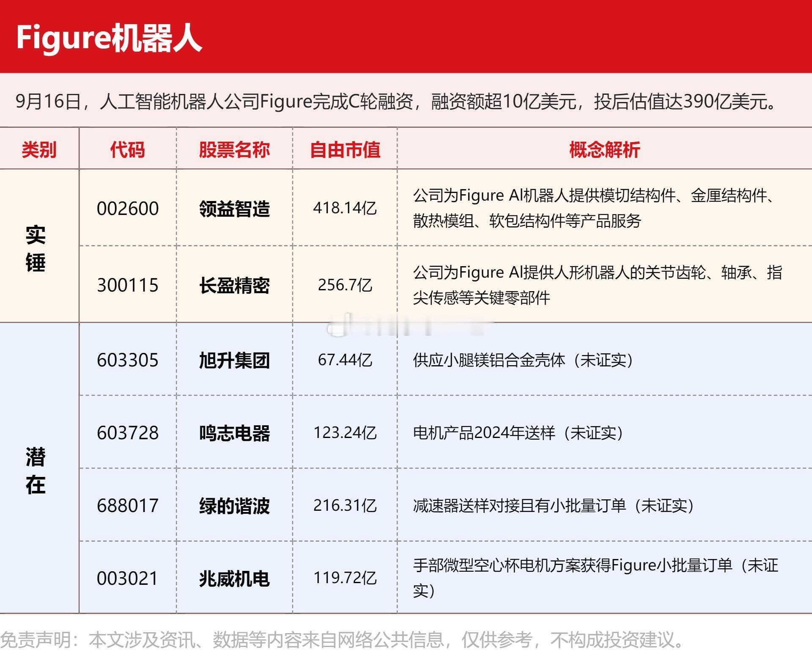Select stock code 603728
812x650 pixels.
128,432
